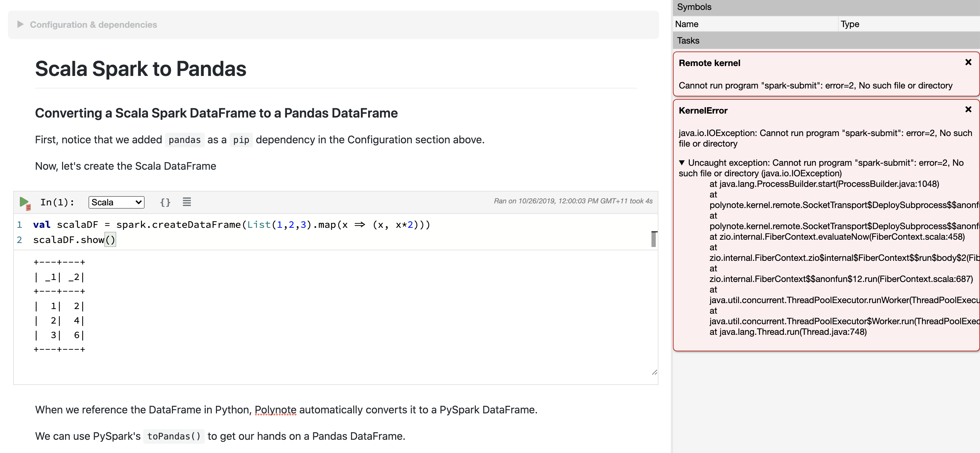Click the hamburger list icon in the cell toolbar
980x453 pixels.
(x=187, y=202)
